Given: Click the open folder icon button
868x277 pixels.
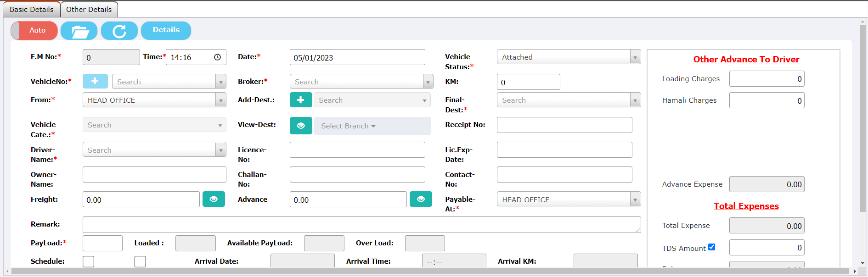Looking at the screenshot, I should pyautogui.click(x=79, y=31).
